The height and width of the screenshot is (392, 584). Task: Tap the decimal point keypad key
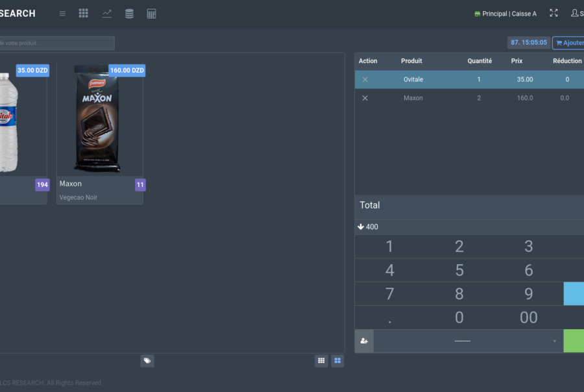389,317
